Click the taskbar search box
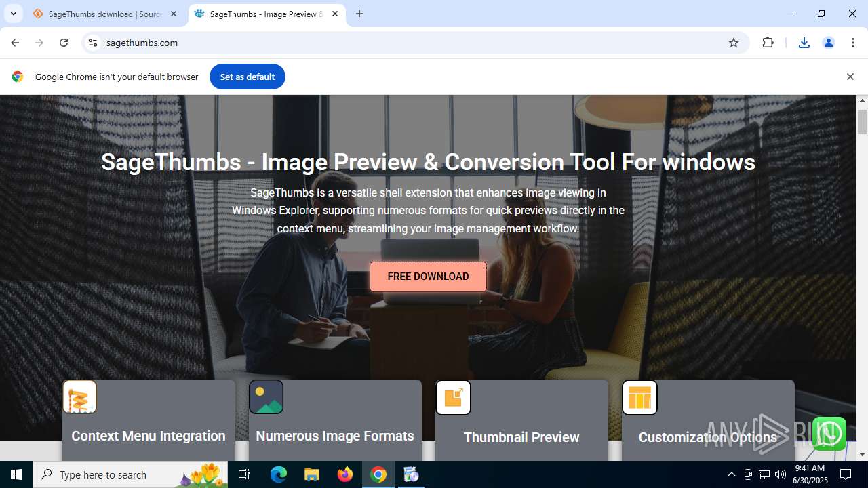This screenshot has height=488, width=868. pyautogui.click(x=130, y=474)
